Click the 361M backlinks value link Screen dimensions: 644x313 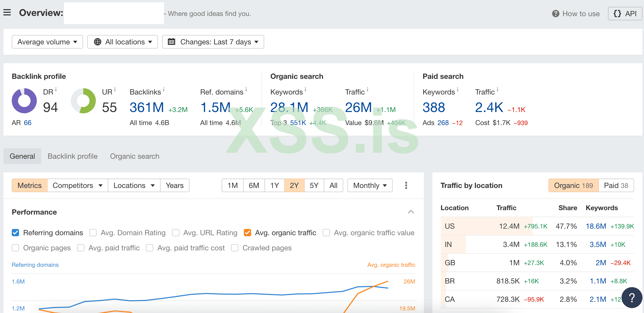tap(147, 107)
